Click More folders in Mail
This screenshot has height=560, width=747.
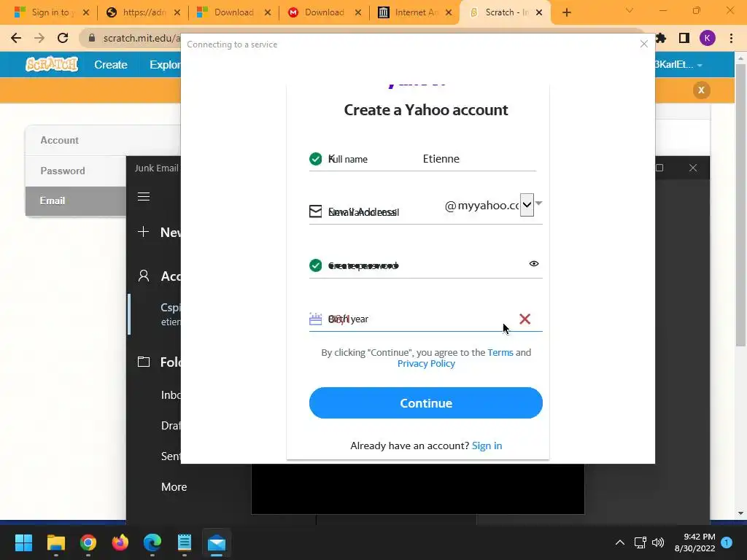pyautogui.click(x=174, y=486)
